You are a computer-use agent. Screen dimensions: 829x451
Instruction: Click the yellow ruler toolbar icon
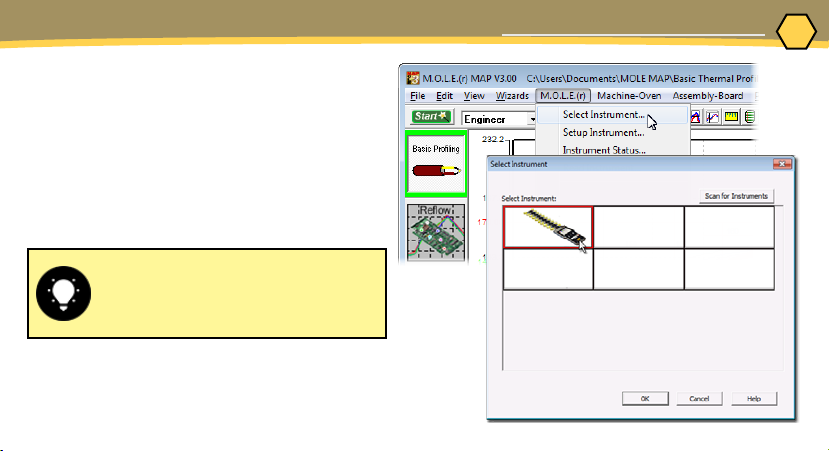pos(731,117)
